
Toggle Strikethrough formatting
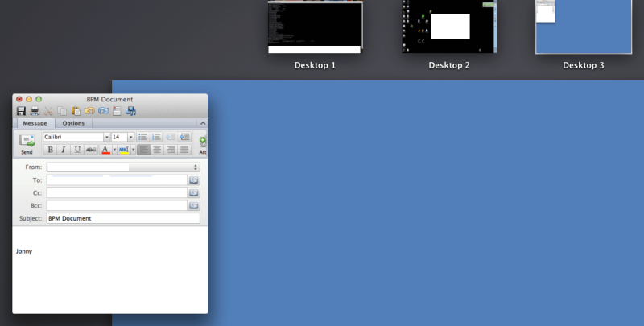click(x=91, y=150)
